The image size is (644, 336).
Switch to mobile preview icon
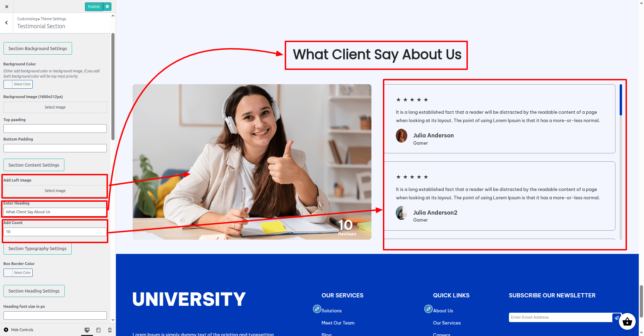(x=110, y=330)
